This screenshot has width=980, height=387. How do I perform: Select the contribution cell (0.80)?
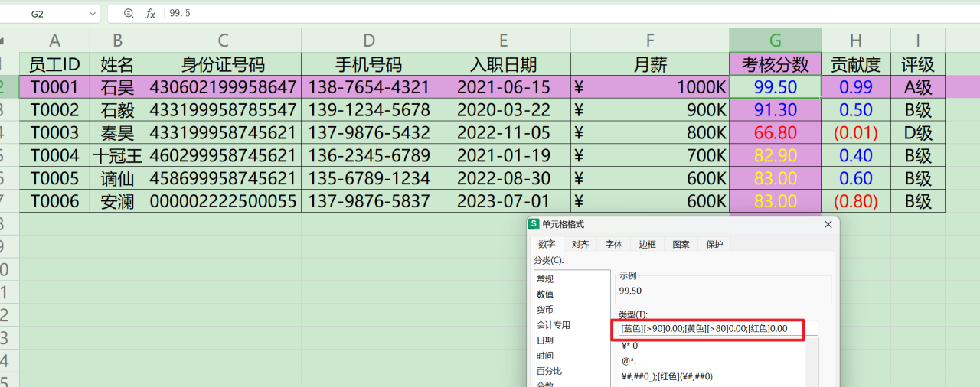click(x=856, y=201)
